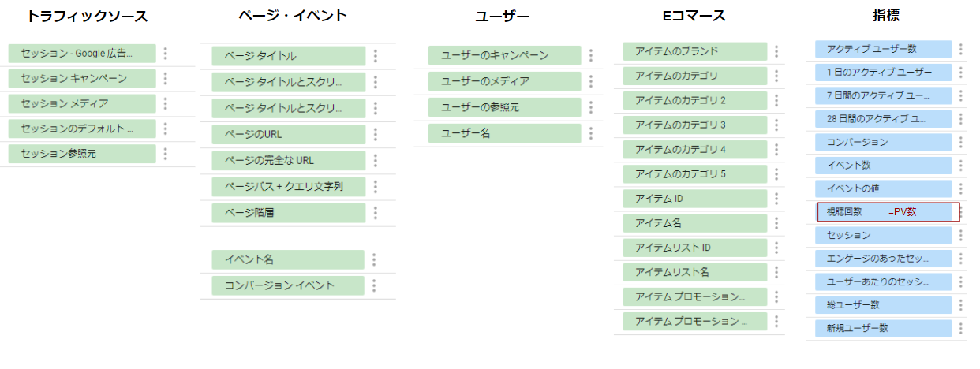980x369 pixels.
Task: Click the セッション メディア dimension chip
Action: [x=82, y=103]
